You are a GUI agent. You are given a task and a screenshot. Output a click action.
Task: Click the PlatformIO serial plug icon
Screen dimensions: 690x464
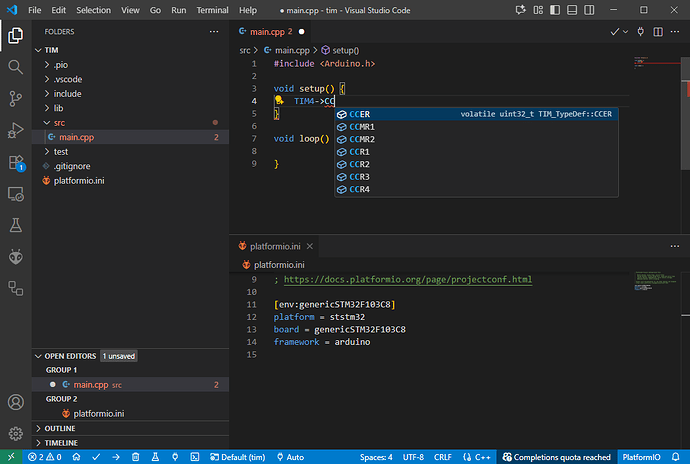(640, 32)
